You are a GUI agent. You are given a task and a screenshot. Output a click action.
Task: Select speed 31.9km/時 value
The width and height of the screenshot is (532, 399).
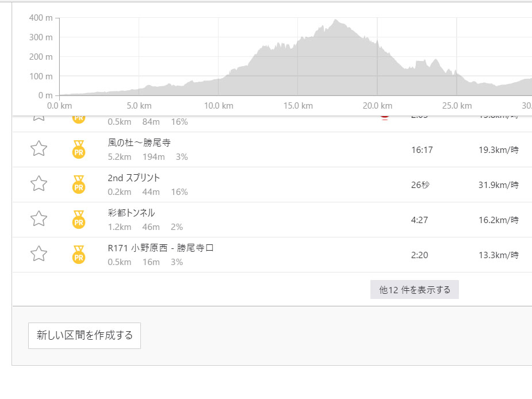pyautogui.click(x=499, y=185)
